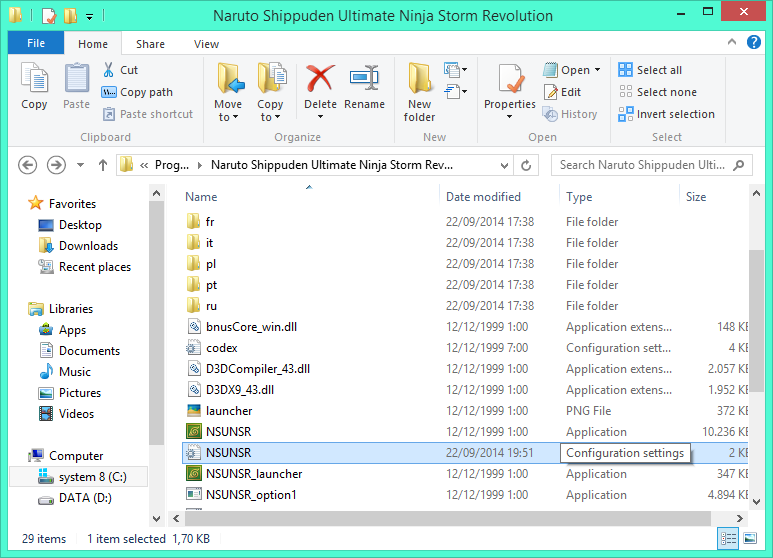Select the Music library

[65, 372]
